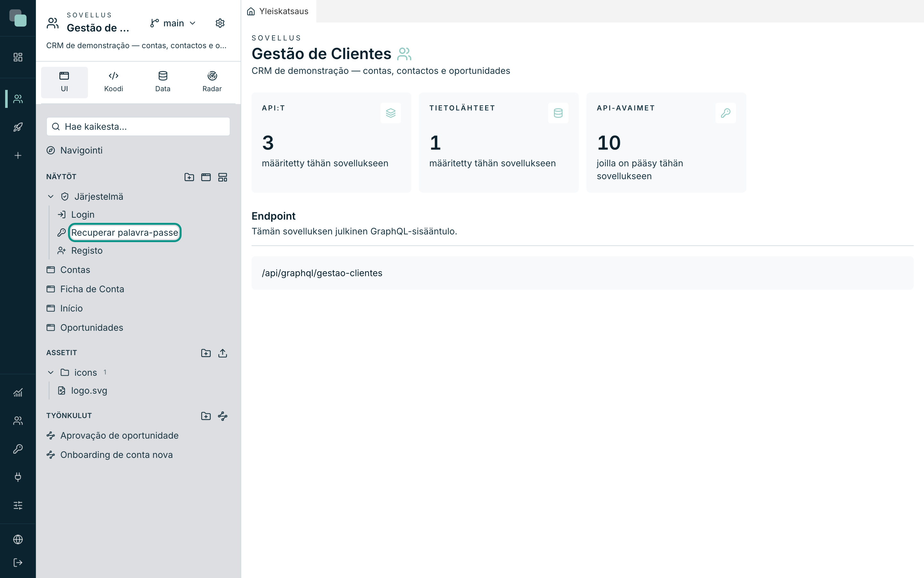Open the plug integrations icon in left rail
Screen dimensions: 924x578
pyautogui.click(x=18, y=477)
